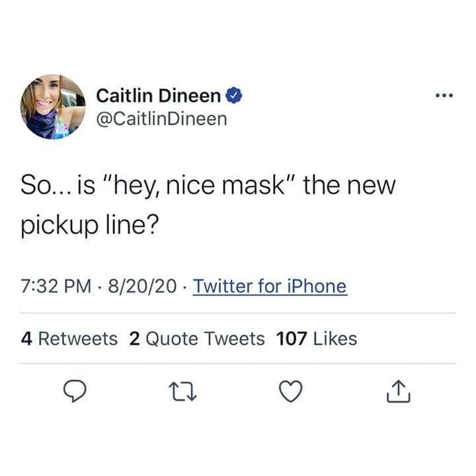Click "the new" ending the first line
Image resolution: width=476 pixels, height=476 pixels.
(350, 186)
